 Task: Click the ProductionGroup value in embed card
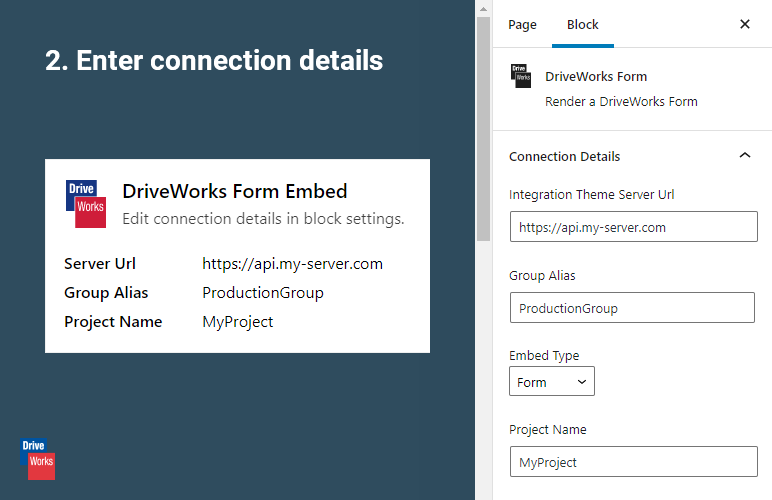(263, 293)
